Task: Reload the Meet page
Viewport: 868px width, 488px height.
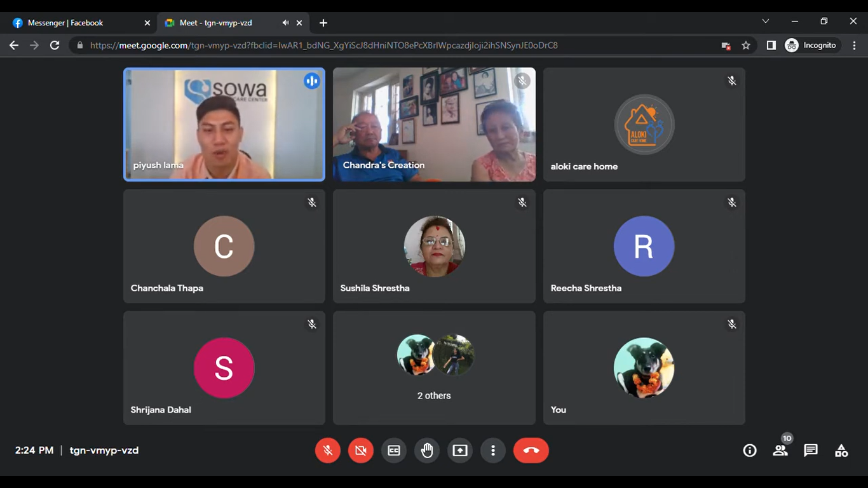Action: coord(55,45)
